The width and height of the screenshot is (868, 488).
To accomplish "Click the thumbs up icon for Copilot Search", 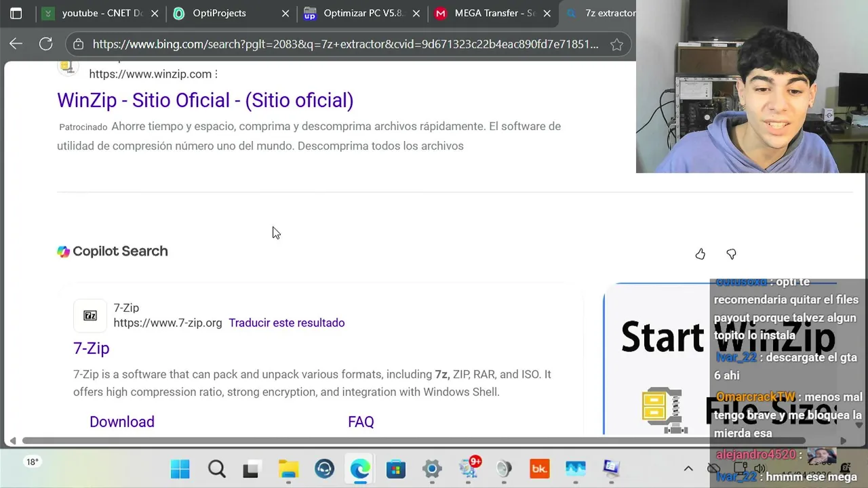I will pos(700,254).
